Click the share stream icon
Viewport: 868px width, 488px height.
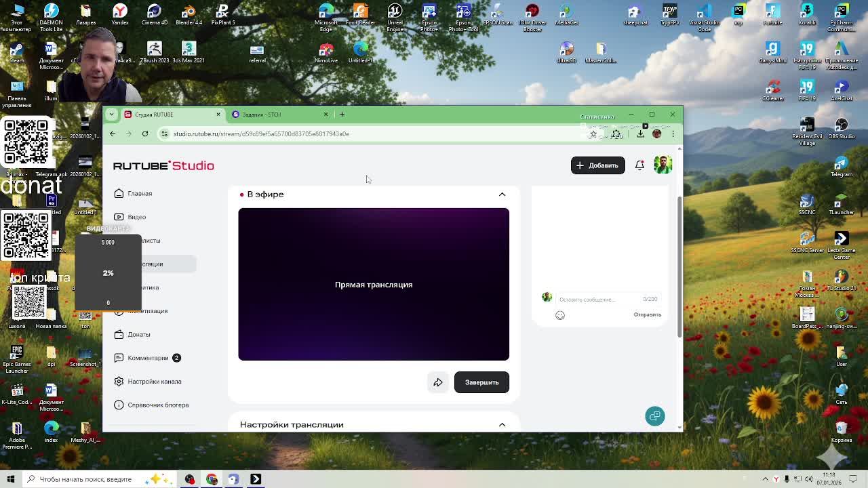tap(438, 382)
